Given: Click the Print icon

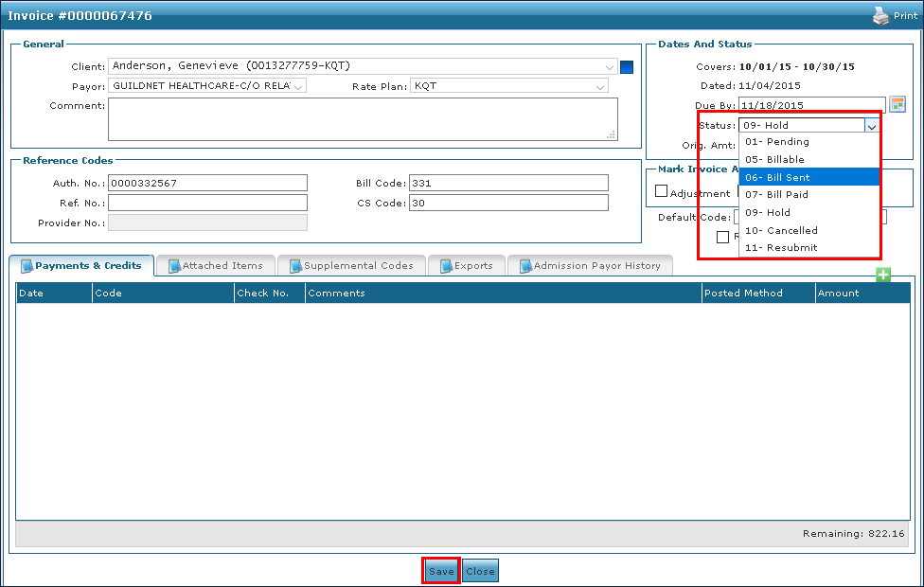Looking at the screenshot, I should 880,16.
